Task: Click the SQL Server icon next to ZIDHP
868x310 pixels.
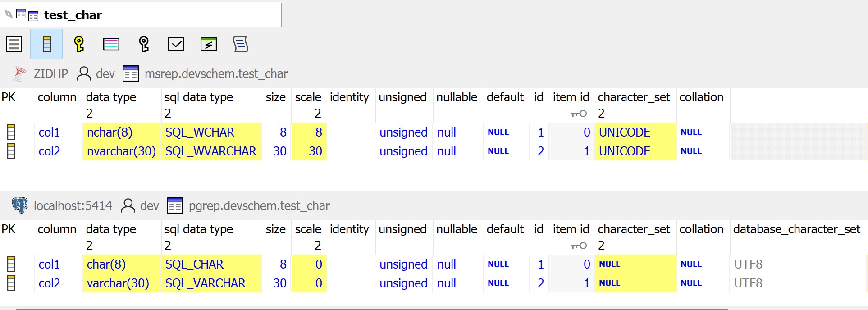Action: [19, 73]
